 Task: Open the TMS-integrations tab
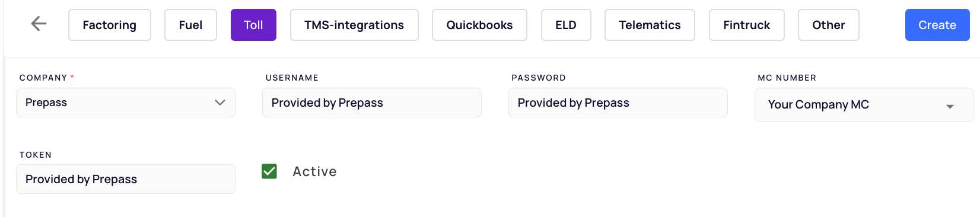354,25
